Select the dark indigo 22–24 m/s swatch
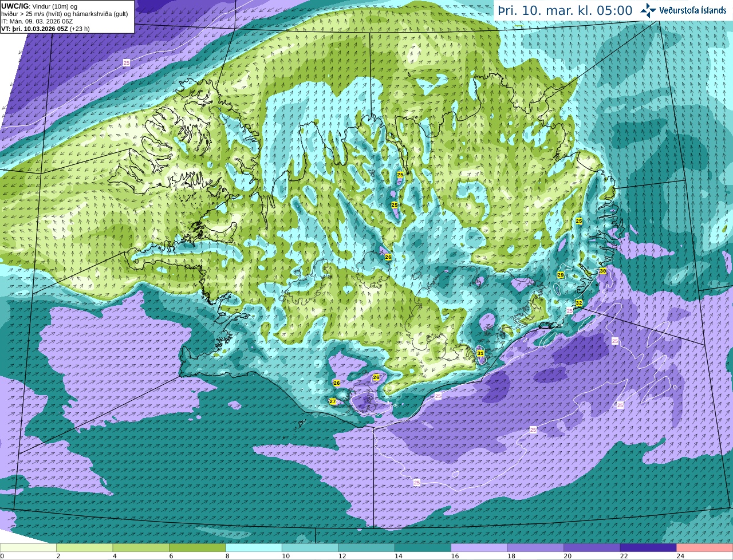This screenshot has height=560, width=733. point(648,548)
